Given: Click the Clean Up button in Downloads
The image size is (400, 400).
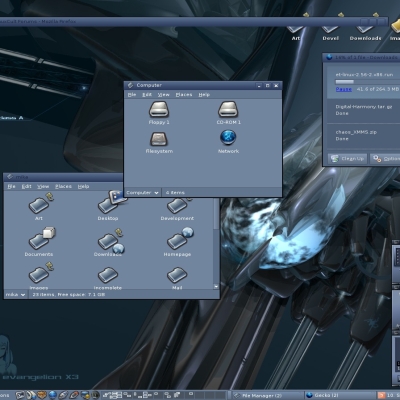Looking at the screenshot, I should 348,159.
